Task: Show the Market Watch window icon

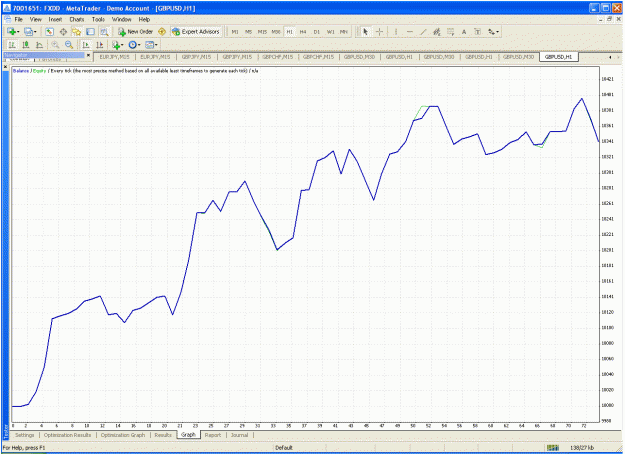Action: pos(49,31)
